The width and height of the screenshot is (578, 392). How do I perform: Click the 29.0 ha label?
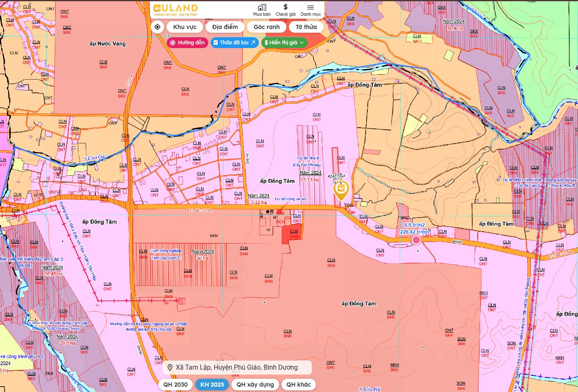68,343
